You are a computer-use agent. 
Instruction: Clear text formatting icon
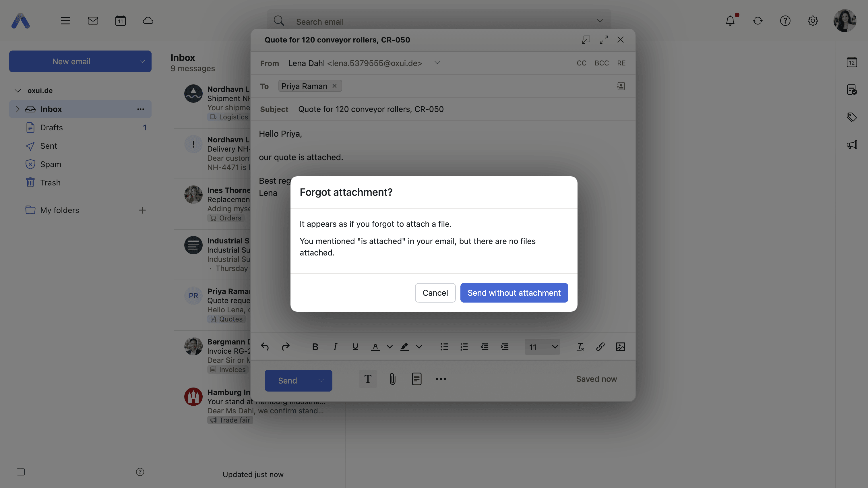[x=580, y=346]
